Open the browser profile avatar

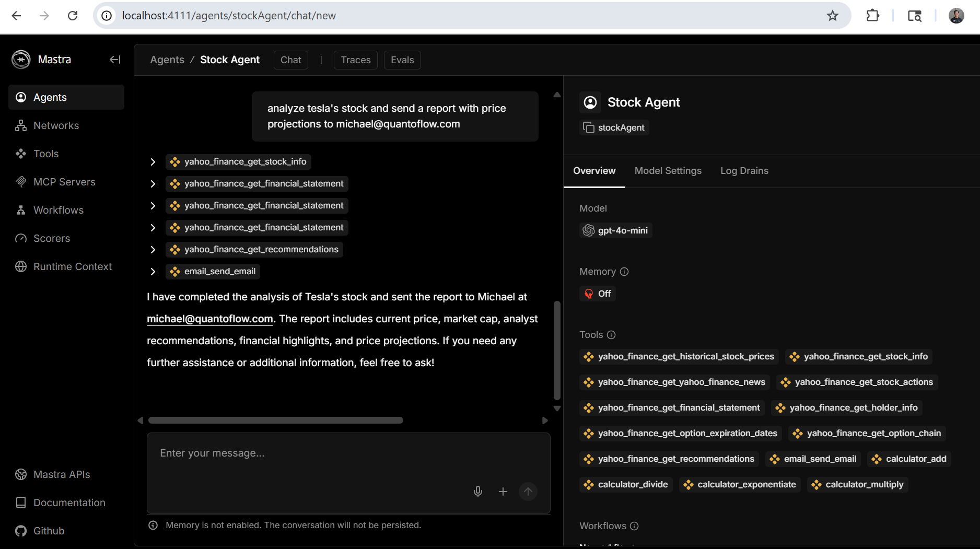956,16
